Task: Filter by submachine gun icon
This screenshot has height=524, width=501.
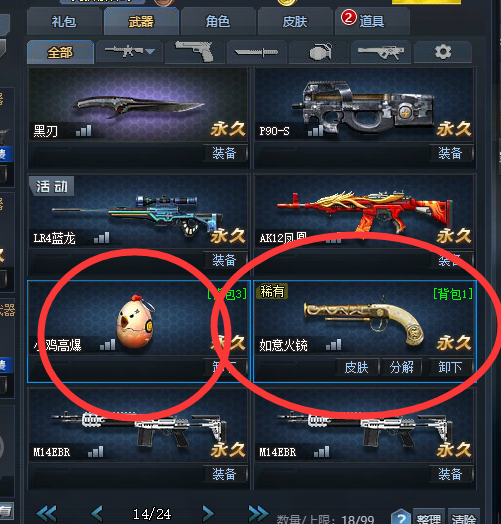Action: tap(381, 52)
